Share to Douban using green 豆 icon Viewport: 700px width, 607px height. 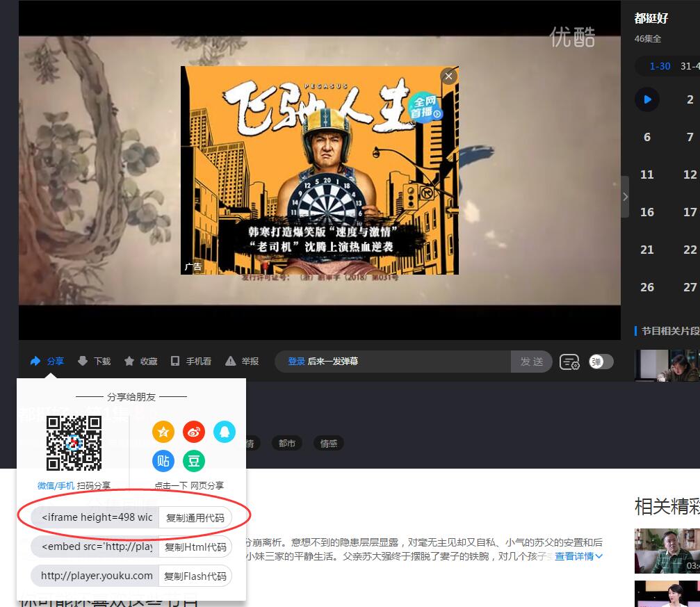point(194,460)
